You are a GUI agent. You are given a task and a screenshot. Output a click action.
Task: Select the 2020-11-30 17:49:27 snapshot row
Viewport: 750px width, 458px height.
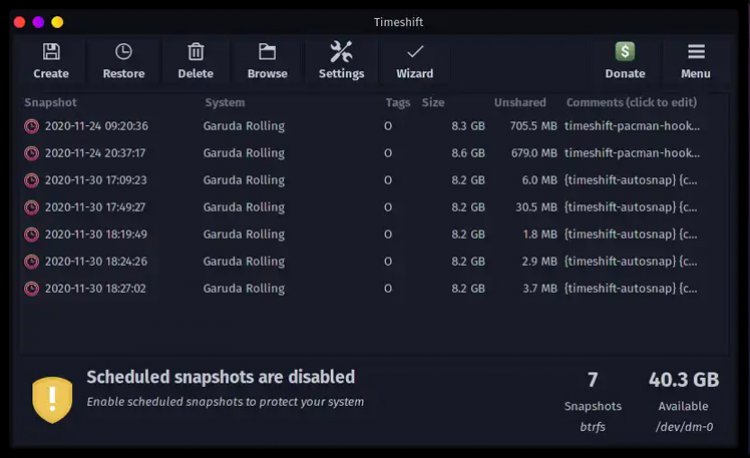click(96, 207)
